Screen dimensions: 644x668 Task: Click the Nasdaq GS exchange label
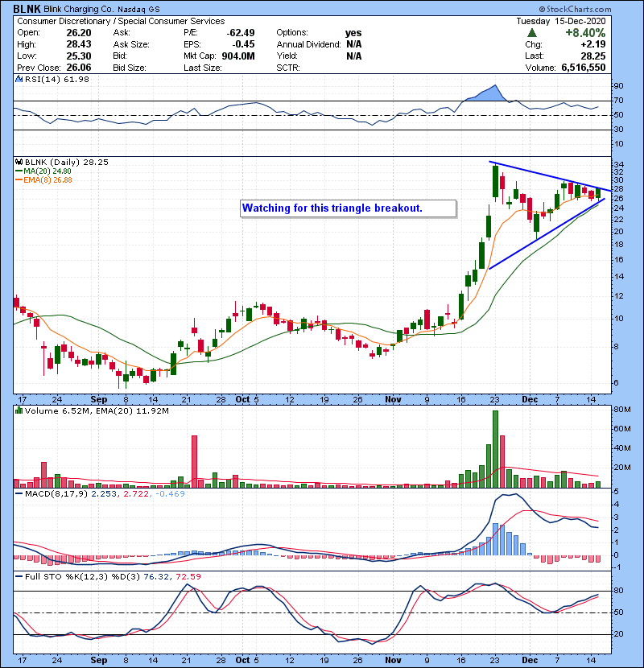tap(138, 10)
